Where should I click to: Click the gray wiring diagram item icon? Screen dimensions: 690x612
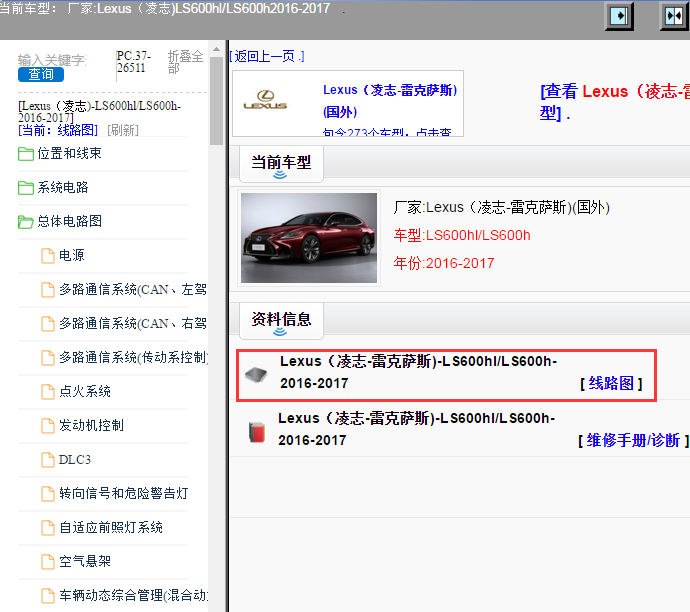click(x=256, y=375)
